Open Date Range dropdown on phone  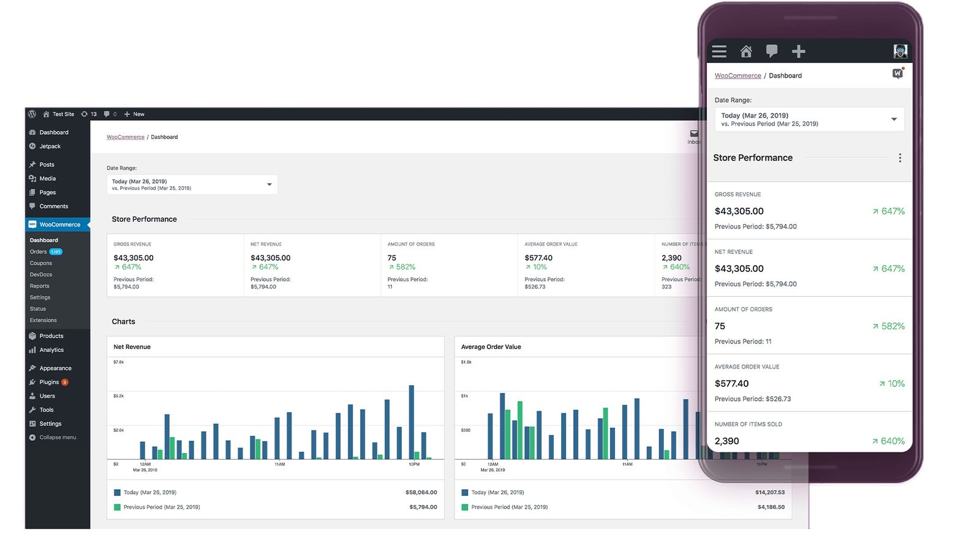[x=809, y=119]
